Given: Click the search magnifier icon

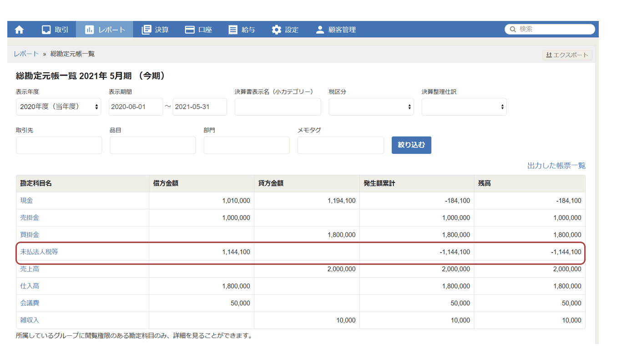Looking at the screenshot, I should [513, 29].
